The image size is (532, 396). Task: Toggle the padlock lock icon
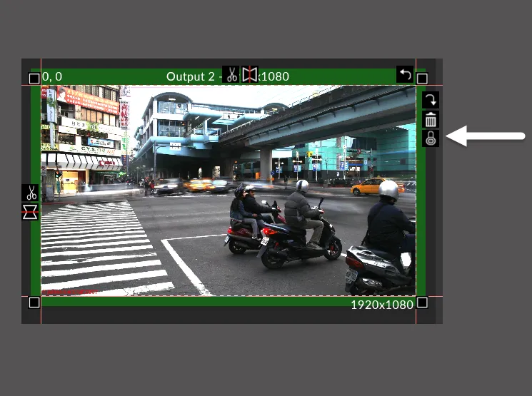pyautogui.click(x=431, y=138)
